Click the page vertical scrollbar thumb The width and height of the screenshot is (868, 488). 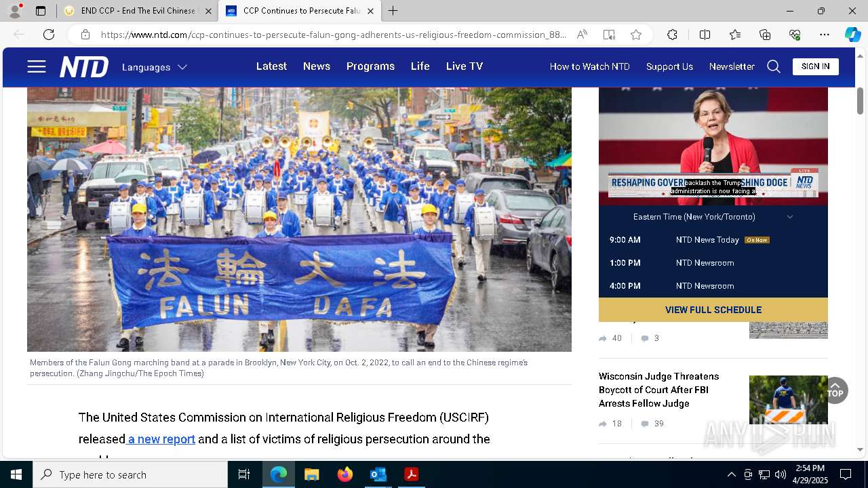coord(860,101)
